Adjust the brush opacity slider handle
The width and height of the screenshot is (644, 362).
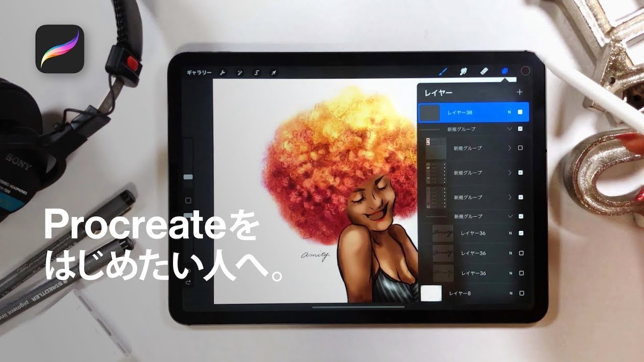pyautogui.click(x=188, y=215)
